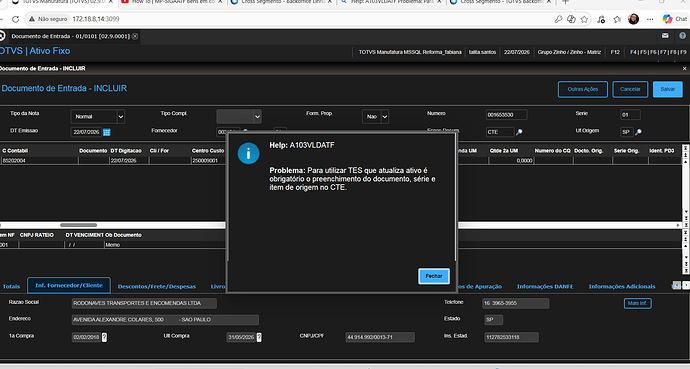Image resolution: width=690 pixels, height=369 pixels.
Task: Select the C Contabil cell 85202004
Action: tap(40, 161)
